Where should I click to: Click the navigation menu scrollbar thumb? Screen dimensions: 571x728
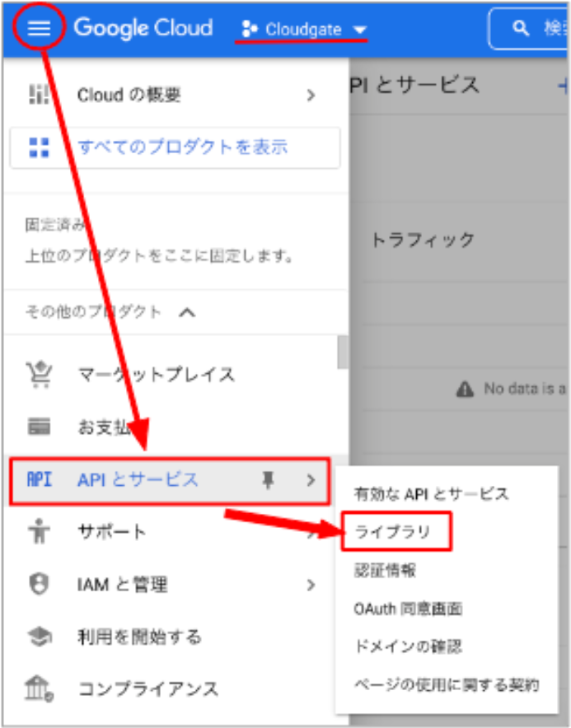343,352
